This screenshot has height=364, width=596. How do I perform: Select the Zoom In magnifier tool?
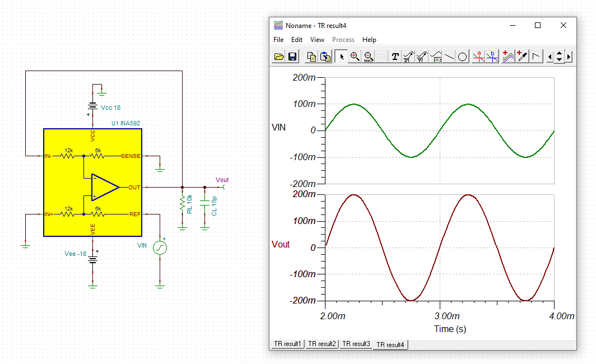pyautogui.click(x=355, y=57)
